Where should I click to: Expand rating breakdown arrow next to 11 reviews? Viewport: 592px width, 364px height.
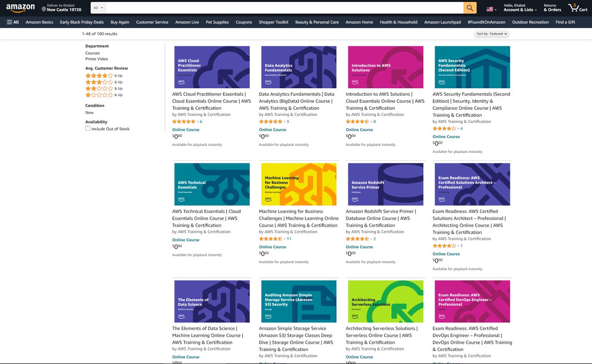pyautogui.click(x=284, y=239)
